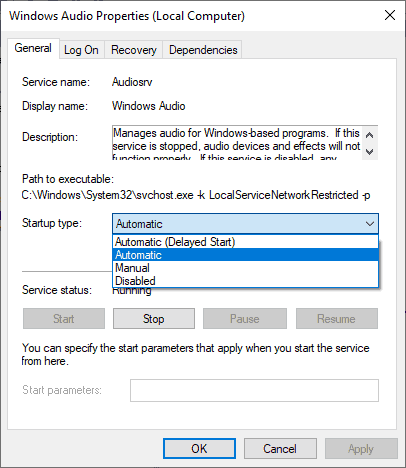The image size is (406, 468).
Task: Stop the Windows Audio service
Action: pos(154,319)
